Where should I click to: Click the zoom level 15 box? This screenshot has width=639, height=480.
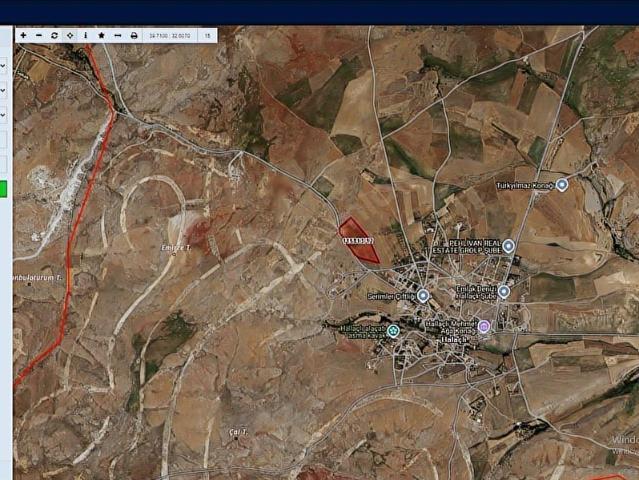pos(207,35)
